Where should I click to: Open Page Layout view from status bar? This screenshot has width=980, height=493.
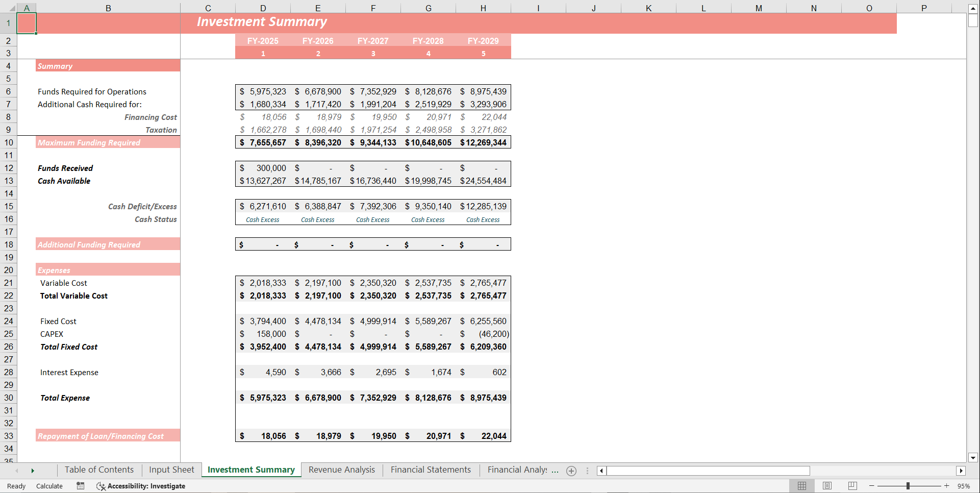point(827,485)
